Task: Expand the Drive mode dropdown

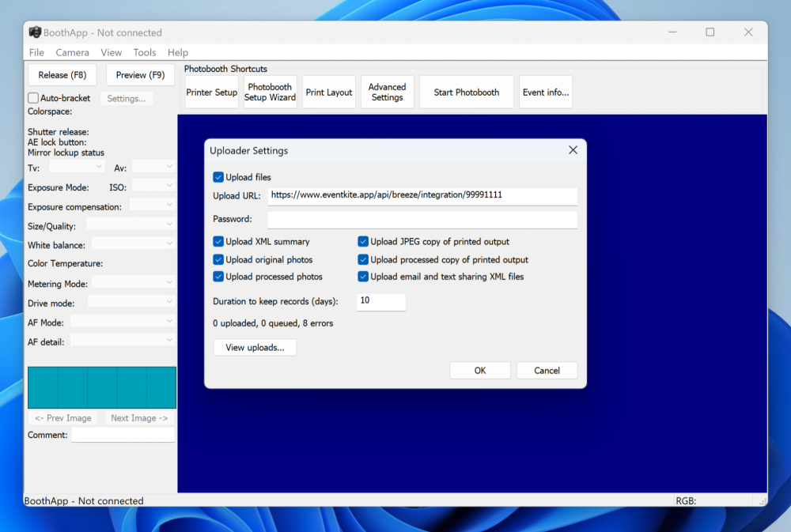Action: tap(131, 302)
